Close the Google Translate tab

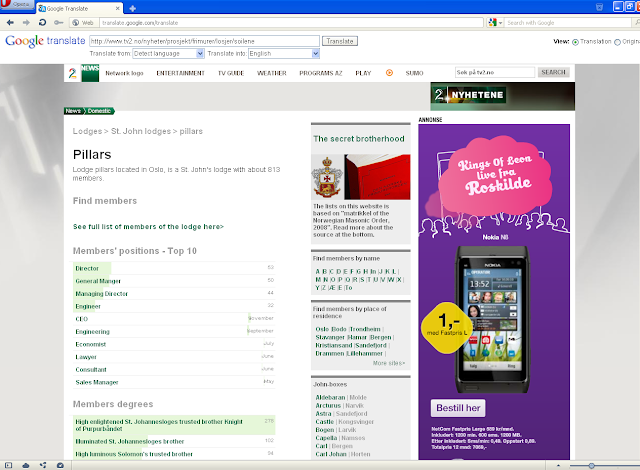(x=118, y=8)
